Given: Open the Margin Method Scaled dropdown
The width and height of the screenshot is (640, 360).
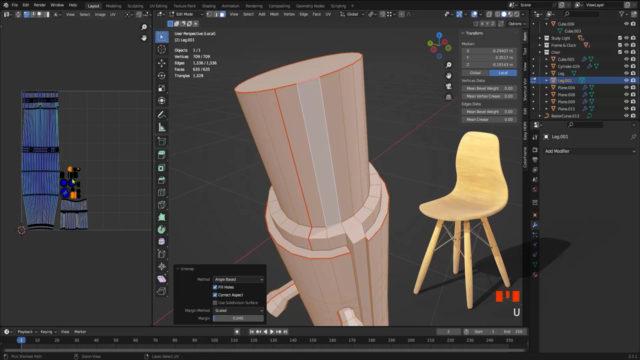Looking at the screenshot, I should [238, 311].
